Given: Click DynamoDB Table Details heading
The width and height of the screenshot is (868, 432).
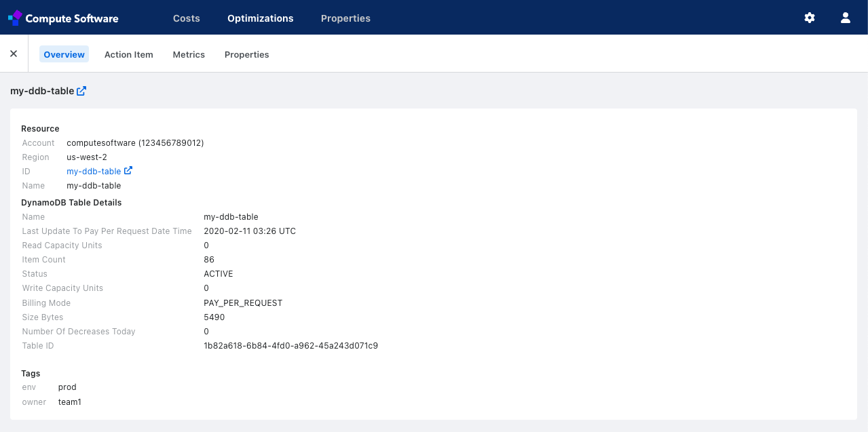Looking at the screenshot, I should pos(71,203).
